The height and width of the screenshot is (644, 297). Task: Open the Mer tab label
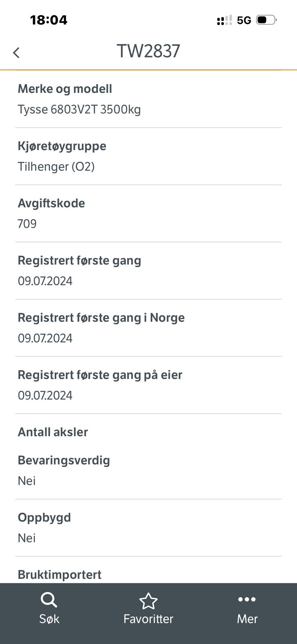tap(247, 619)
